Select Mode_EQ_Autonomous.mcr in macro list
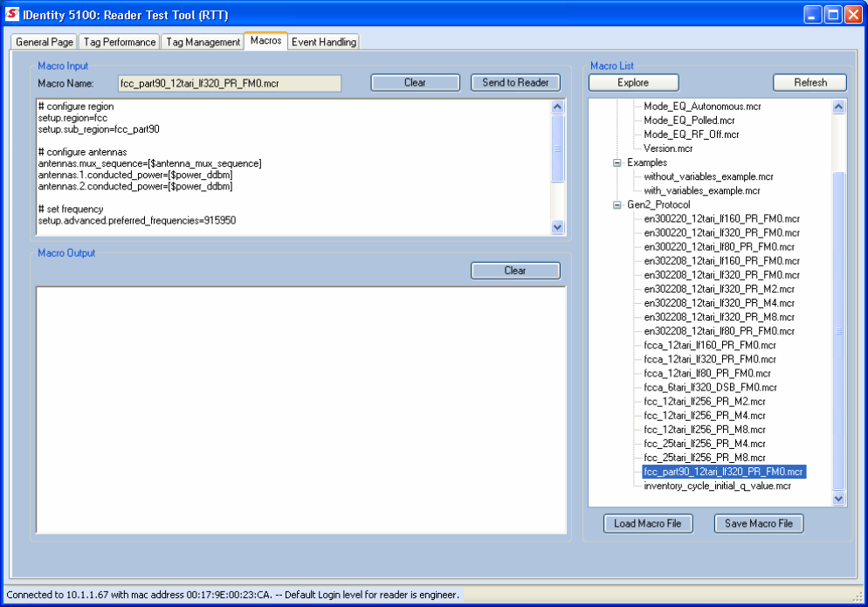 [702, 107]
